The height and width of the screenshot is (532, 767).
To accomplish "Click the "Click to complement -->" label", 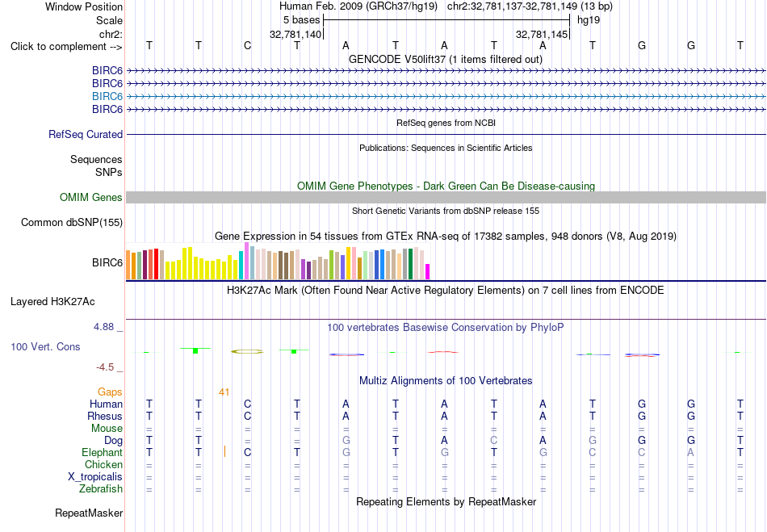I will point(66,47).
